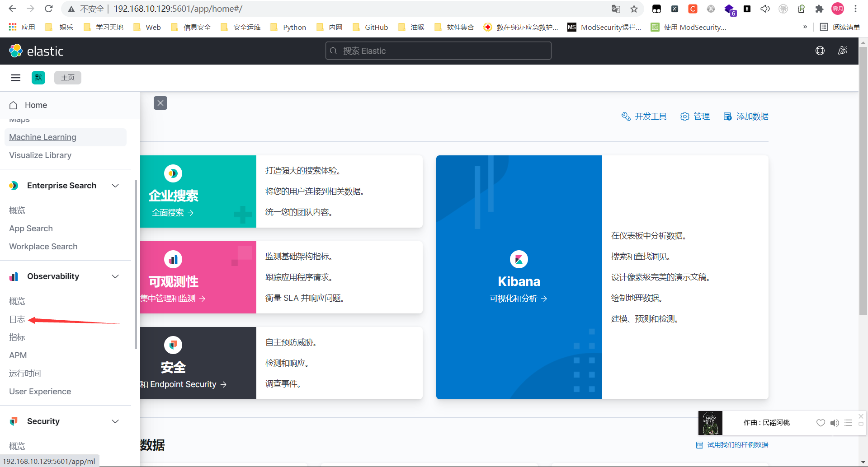Collapse the Observability section chevron
Image resolution: width=868 pixels, height=467 pixels.
115,276
